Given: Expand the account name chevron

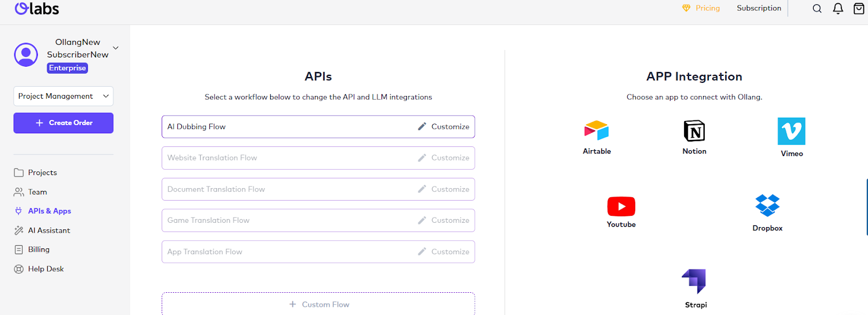Looking at the screenshot, I should point(116,48).
